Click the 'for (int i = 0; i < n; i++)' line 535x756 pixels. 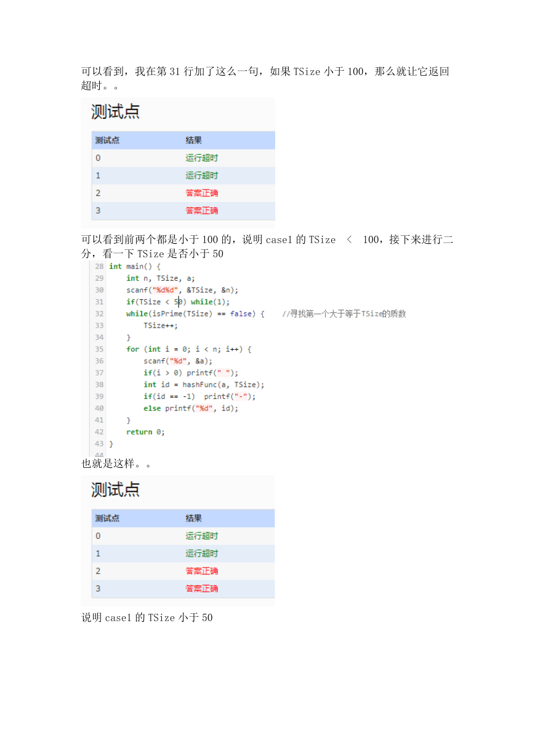(x=189, y=349)
